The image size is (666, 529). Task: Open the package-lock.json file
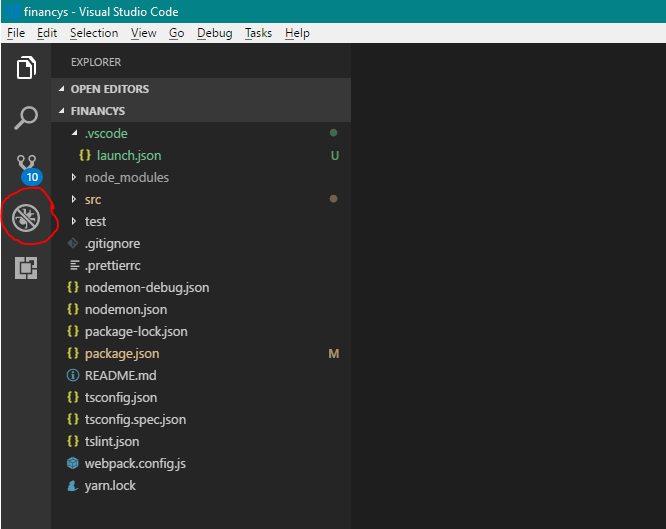pyautogui.click(x=136, y=332)
